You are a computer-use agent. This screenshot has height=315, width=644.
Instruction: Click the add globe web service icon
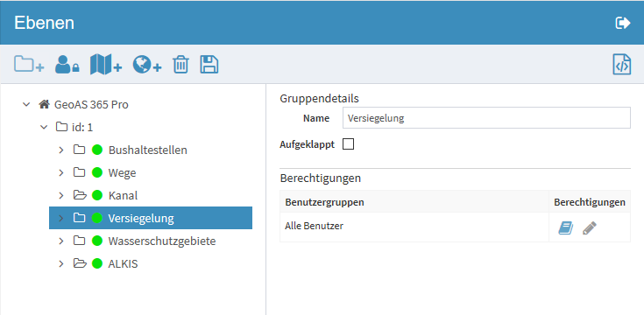[146, 65]
